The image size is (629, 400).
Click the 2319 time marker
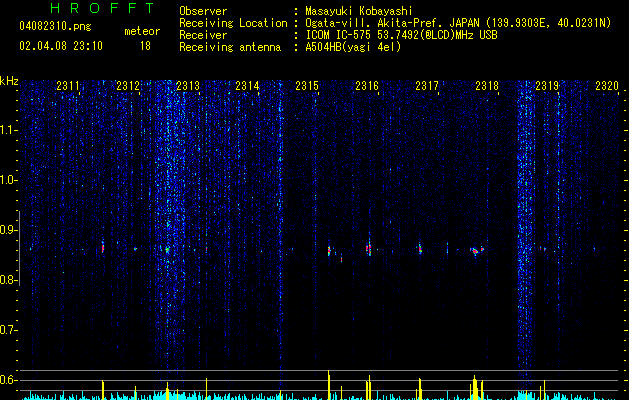[x=547, y=86]
